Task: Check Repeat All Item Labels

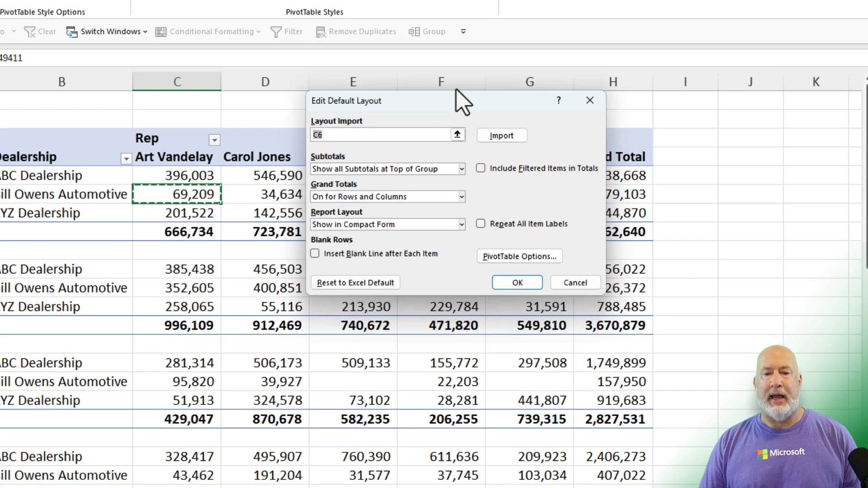Action: [x=481, y=223]
